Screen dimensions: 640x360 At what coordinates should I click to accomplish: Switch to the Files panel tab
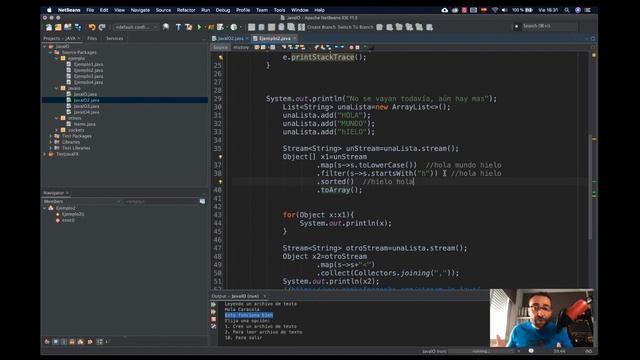coord(92,38)
